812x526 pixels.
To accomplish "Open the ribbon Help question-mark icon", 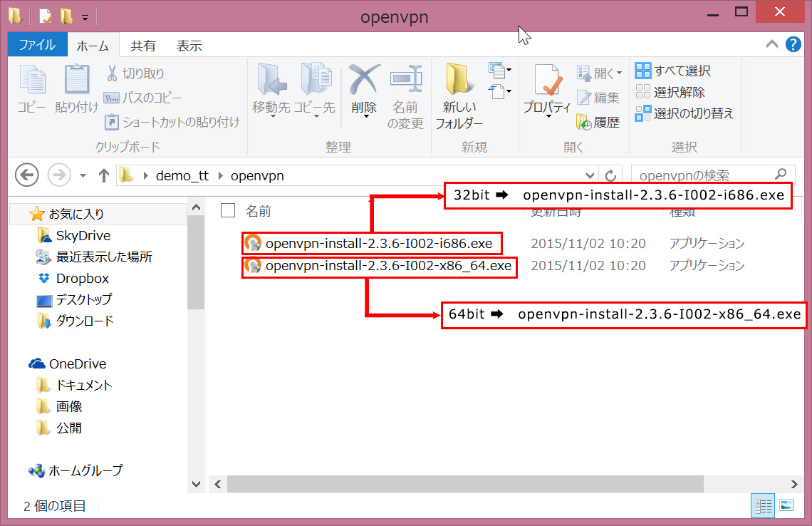I will point(793,45).
